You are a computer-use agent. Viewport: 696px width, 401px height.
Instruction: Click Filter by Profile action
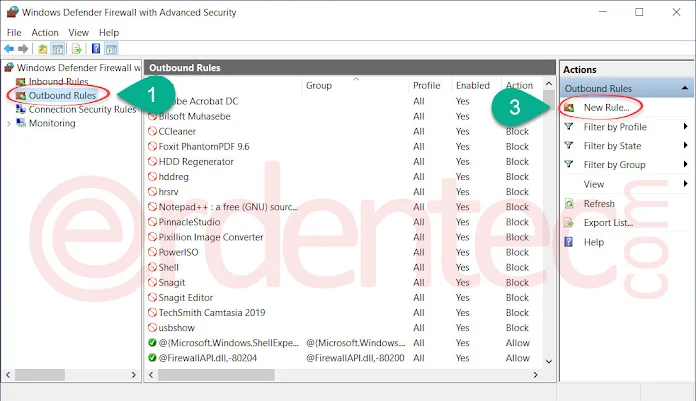click(x=615, y=127)
